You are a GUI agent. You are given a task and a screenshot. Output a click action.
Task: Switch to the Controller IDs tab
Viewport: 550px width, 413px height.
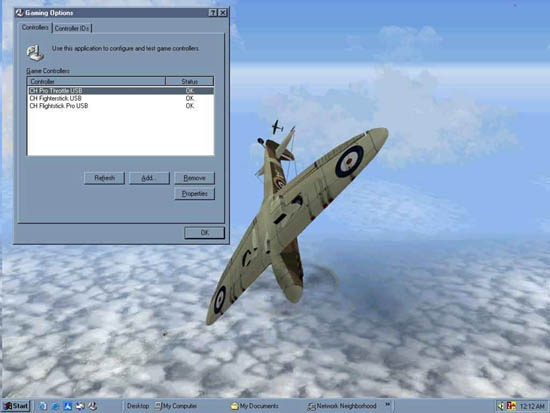[72, 28]
